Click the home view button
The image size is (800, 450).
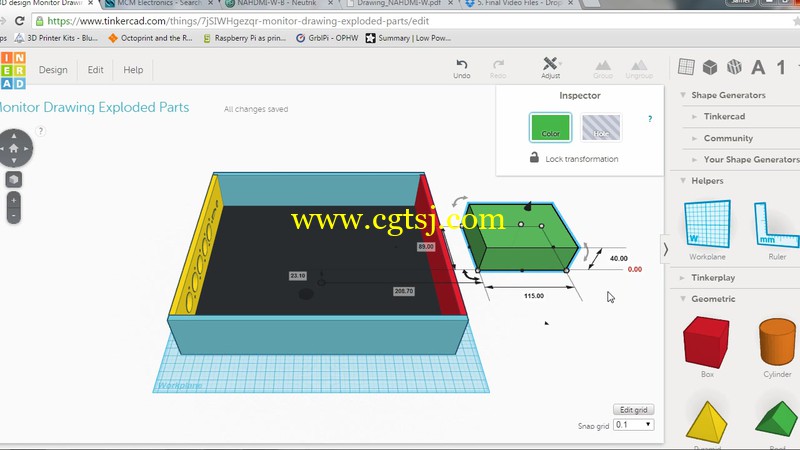point(14,148)
